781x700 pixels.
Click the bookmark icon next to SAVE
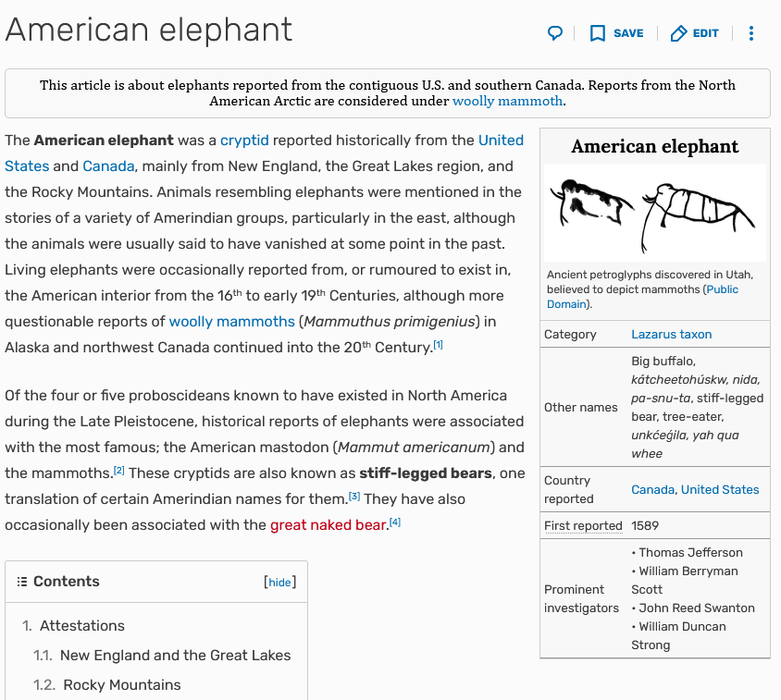tap(597, 33)
